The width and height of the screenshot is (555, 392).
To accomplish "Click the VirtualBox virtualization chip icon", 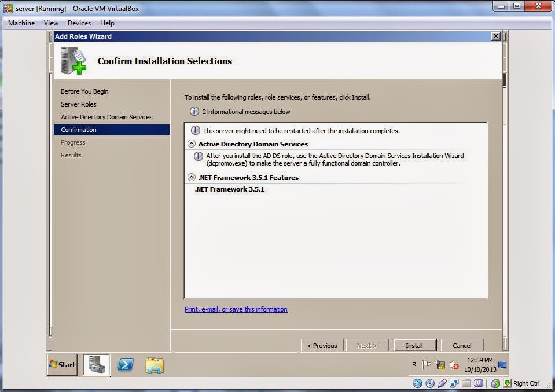I will [478, 383].
